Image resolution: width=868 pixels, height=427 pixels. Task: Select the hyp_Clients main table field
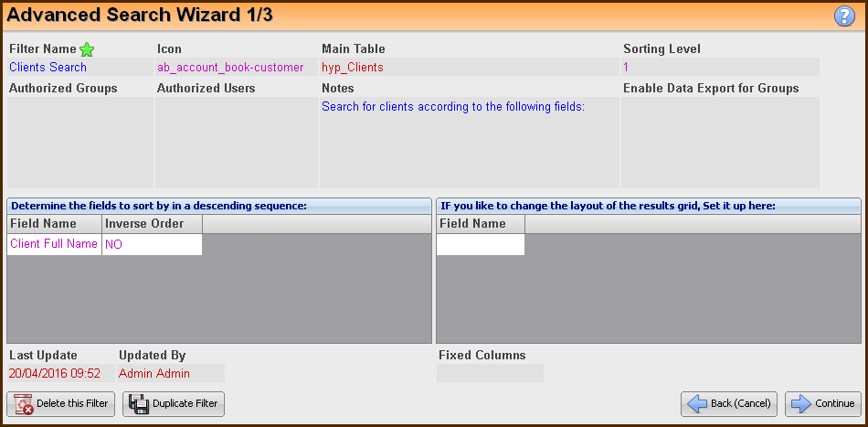click(469, 67)
